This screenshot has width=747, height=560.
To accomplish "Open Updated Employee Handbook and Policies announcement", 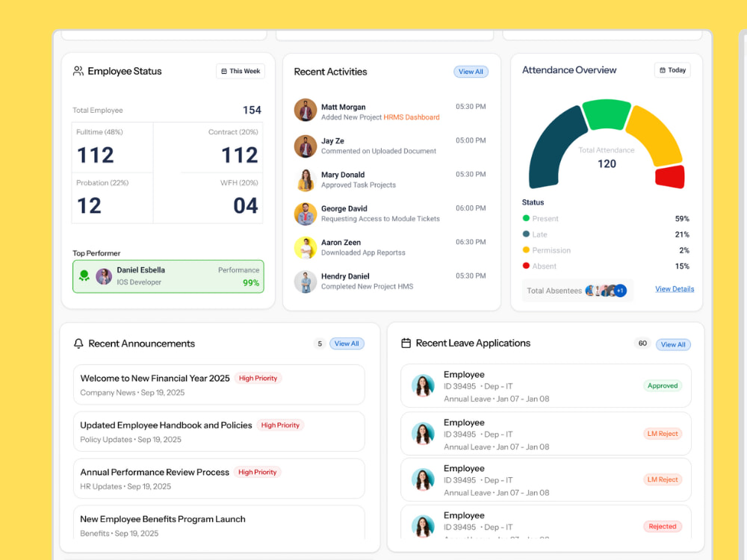I will pyautogui.click(x=219, y=432).
